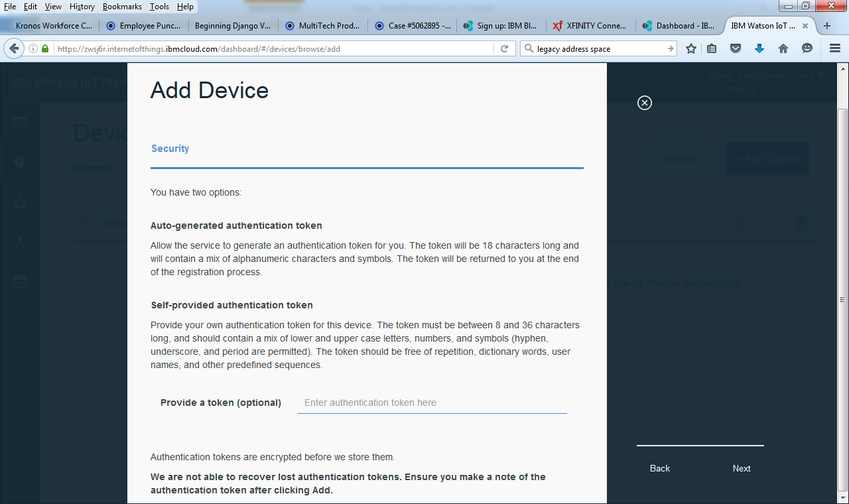Viewport: 849px width, 504px height.
Task: Reload the current page
Action: pos(504,48)
